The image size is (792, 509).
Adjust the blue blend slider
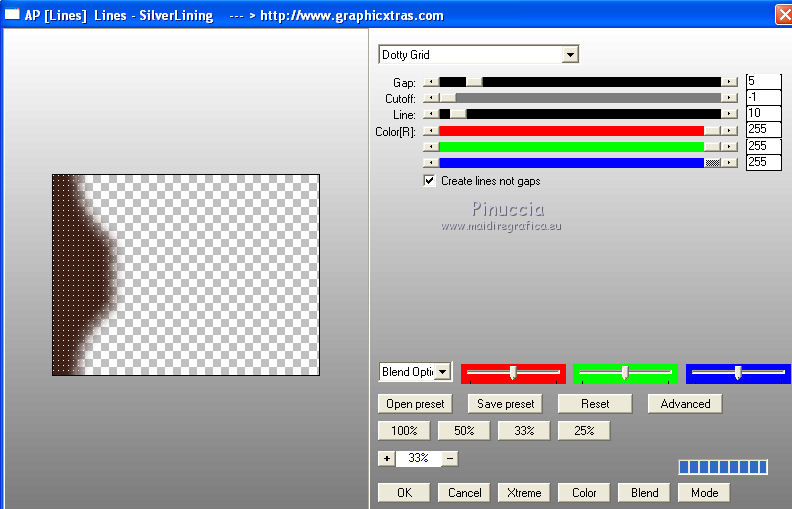(738, 373)
